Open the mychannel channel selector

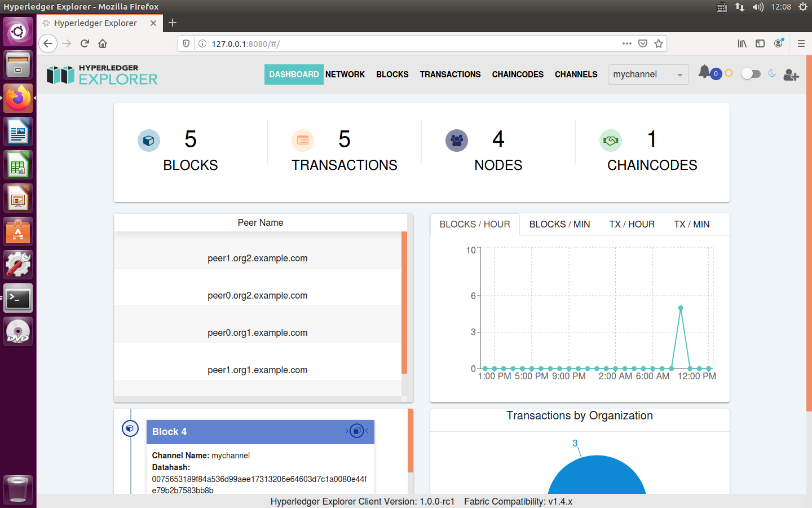648,74
